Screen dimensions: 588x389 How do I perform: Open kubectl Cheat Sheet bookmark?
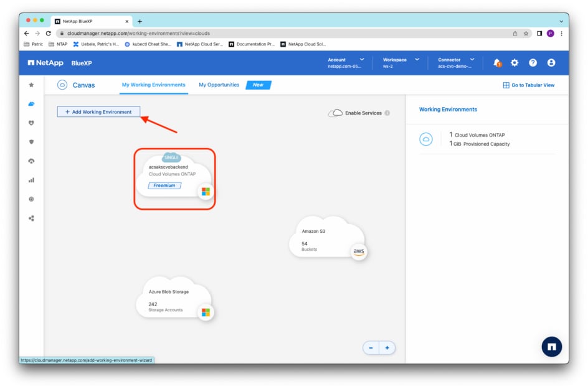(x=148, y=44)
